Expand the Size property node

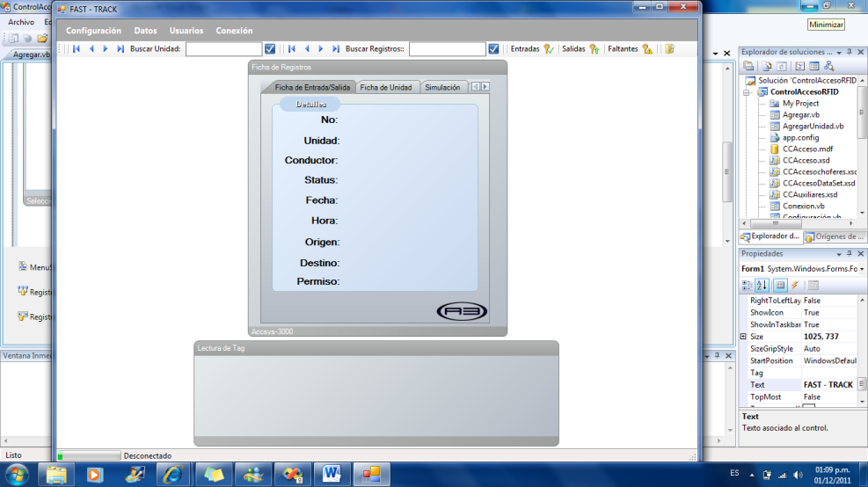pos(744,337)
